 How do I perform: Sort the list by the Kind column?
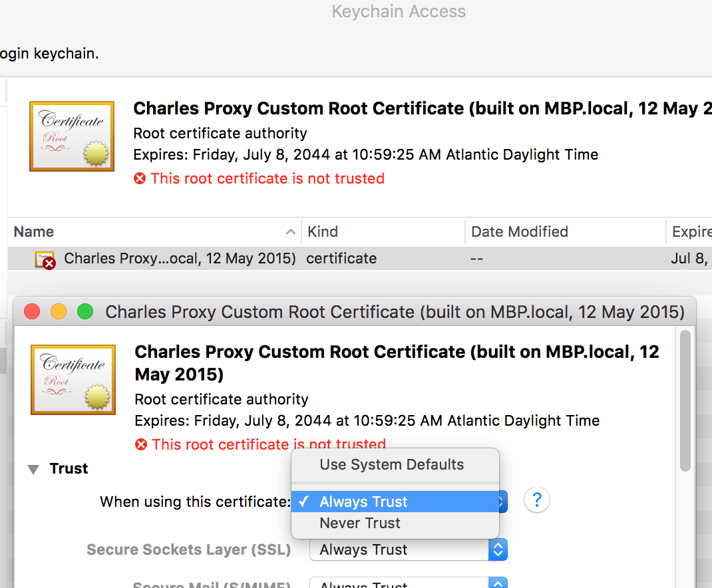pos(383,232)
